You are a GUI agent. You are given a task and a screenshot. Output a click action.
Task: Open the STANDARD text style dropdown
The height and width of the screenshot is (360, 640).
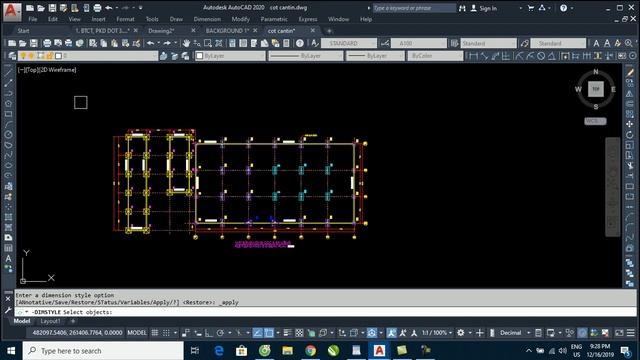349,43
